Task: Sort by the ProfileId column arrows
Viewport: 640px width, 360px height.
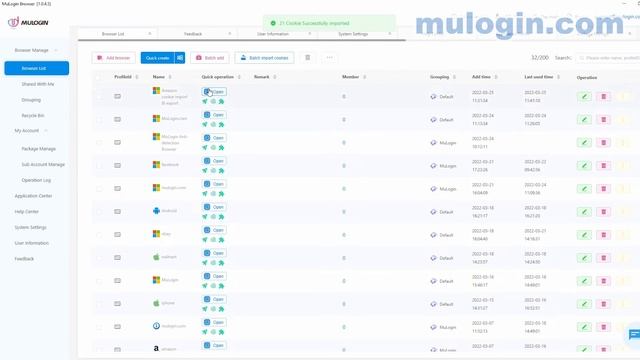Action: (137, 77)
